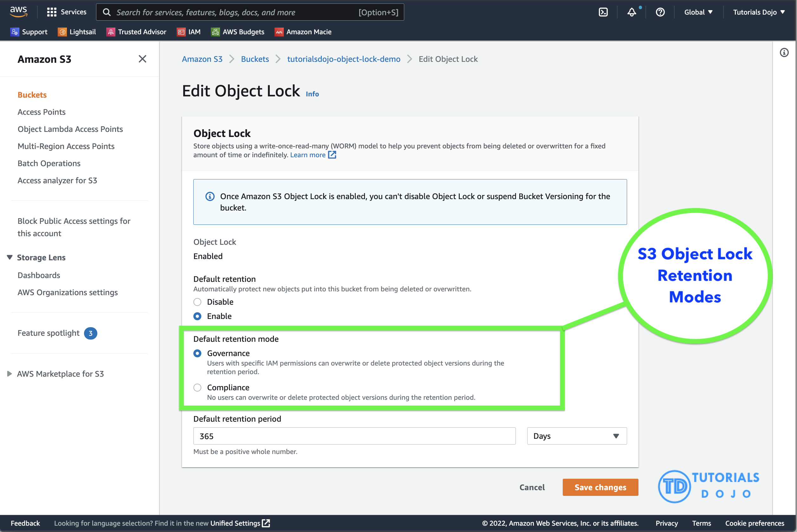797x532 pixels.
Task: Close the Amazon S3 navigation panel
Action: [x=143, y=59]
